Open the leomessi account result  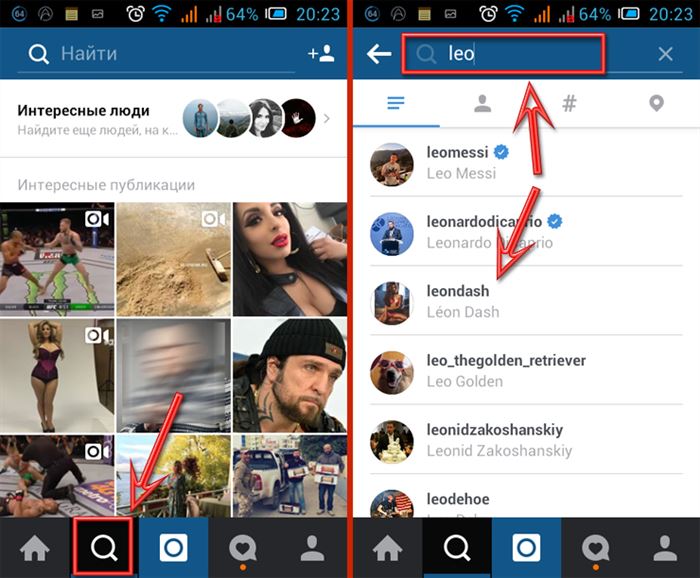pyautogui.click(x=526, y=162)
